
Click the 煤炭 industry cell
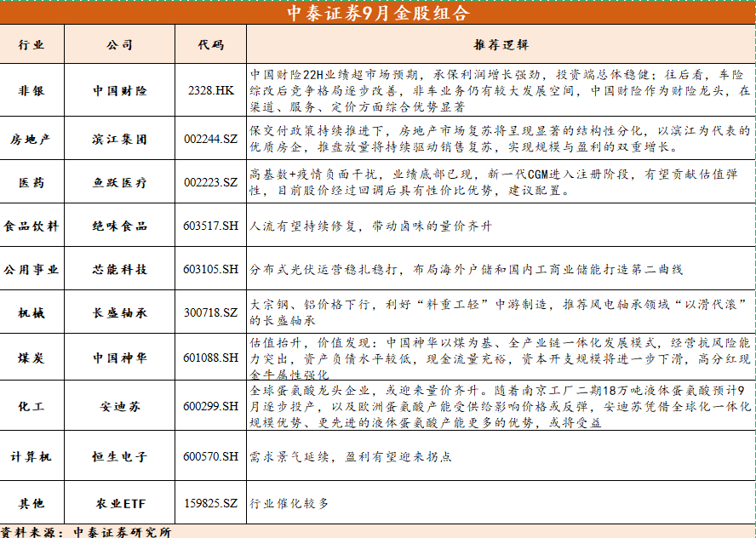pos(31,358)
